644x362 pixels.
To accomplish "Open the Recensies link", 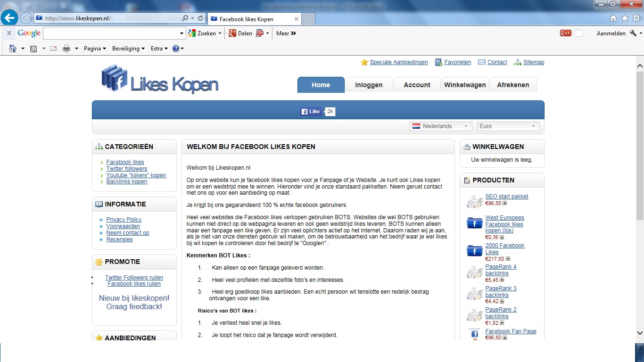I will (120, 239).
